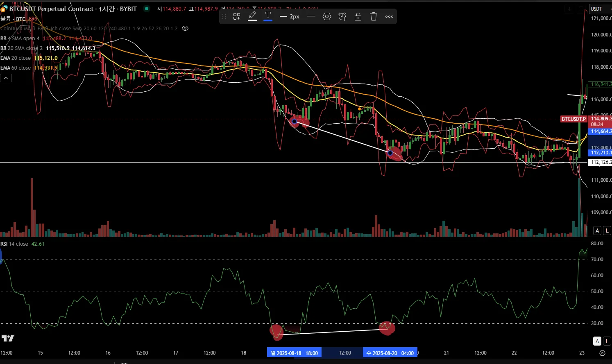Click the RSI value 42.61
The height and width of the screenshot is (364, 612).
[x=38, y=244]
